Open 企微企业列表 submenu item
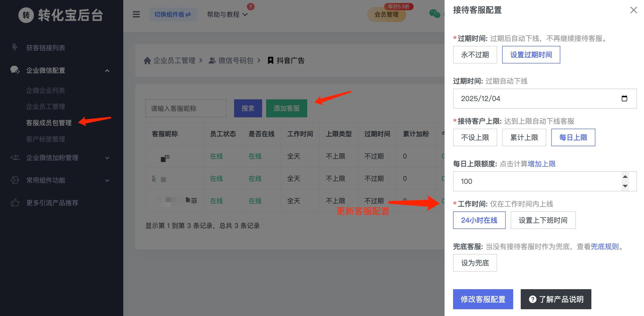Viewport: 644px width, 316px height. (46, 90)
